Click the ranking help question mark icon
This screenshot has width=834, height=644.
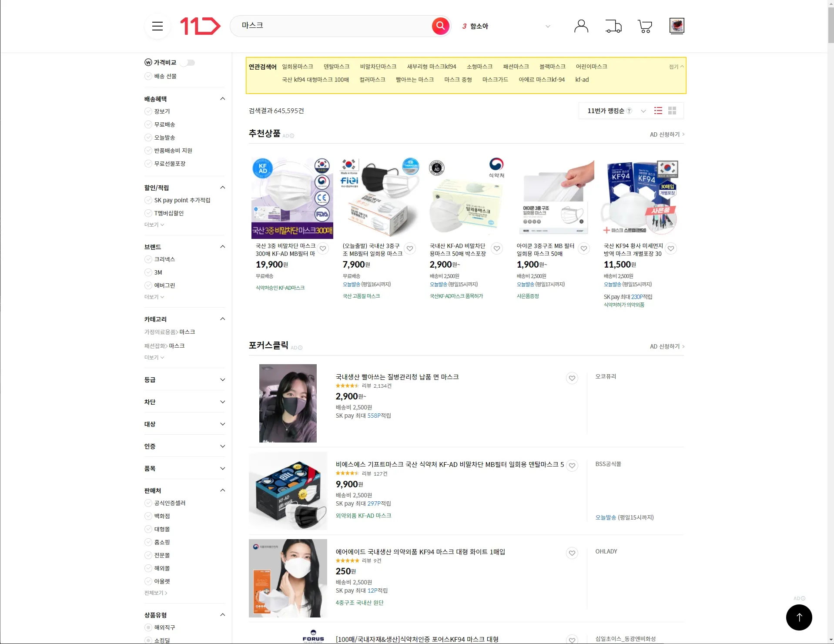pos(629,111)
